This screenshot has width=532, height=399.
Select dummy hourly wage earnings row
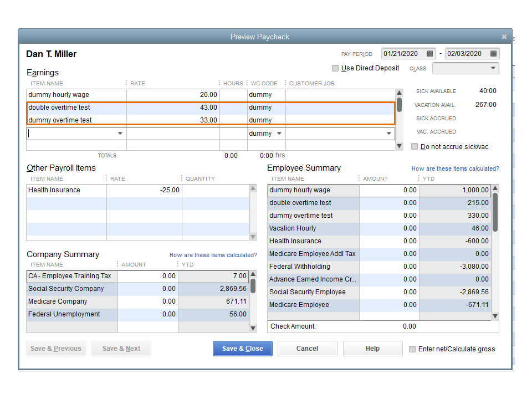tap(211, 95)
